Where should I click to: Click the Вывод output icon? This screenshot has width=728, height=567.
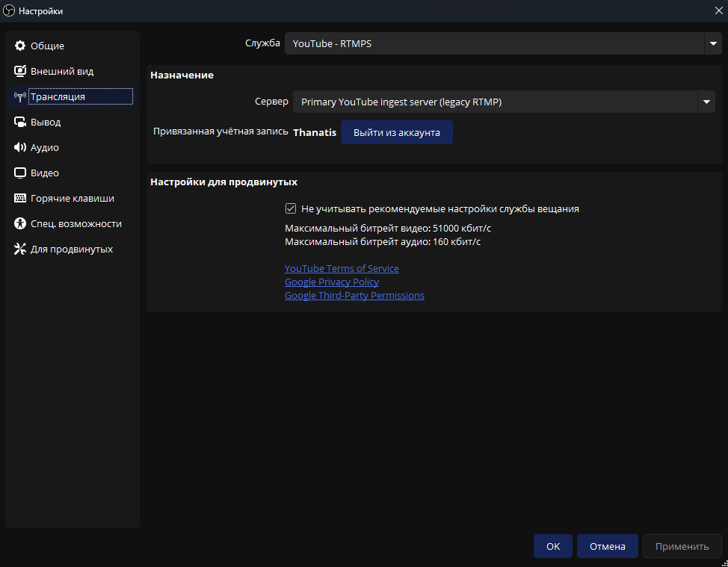tap(20, 122)
